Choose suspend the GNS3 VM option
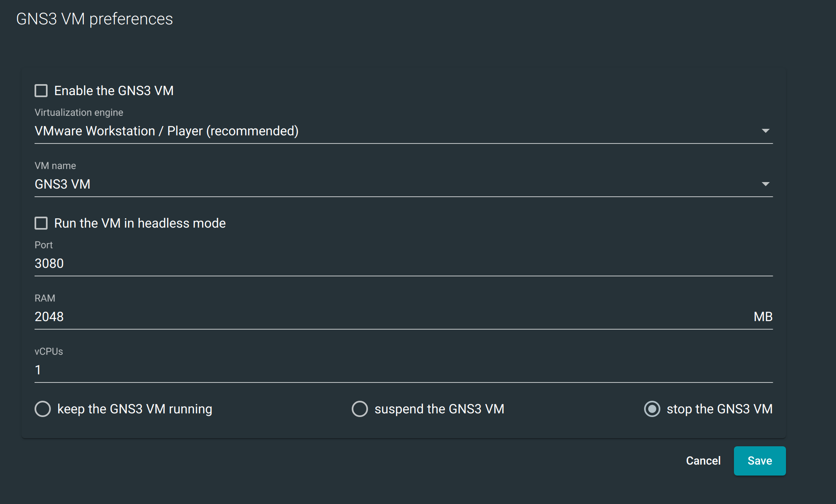The height and width of the screenshot is (504, 836). click(359, 409)
